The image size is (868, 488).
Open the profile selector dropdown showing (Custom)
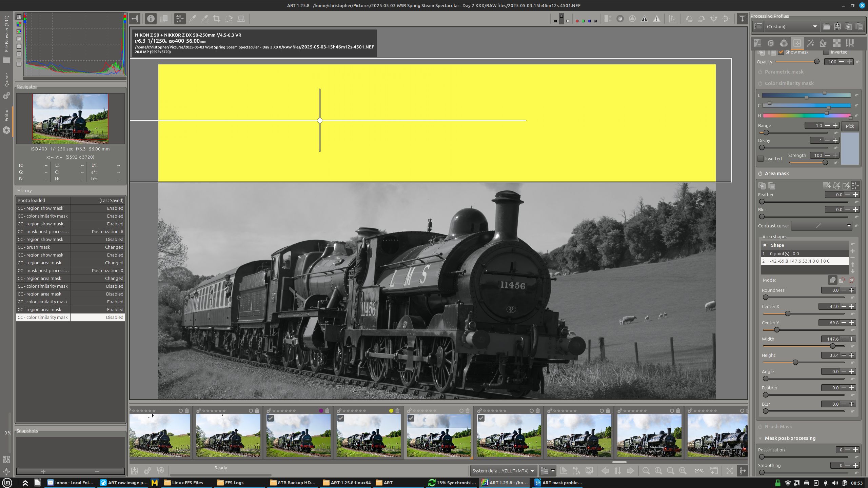[x=792, y=26]
